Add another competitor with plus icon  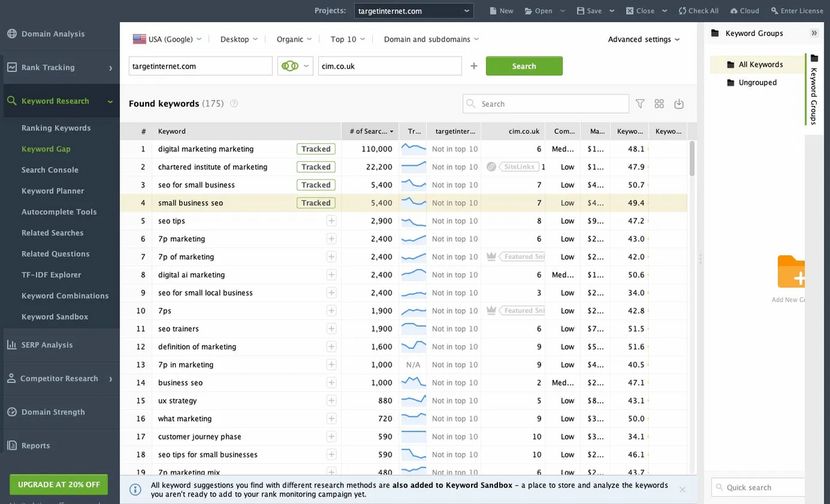(x=474, y=66)
